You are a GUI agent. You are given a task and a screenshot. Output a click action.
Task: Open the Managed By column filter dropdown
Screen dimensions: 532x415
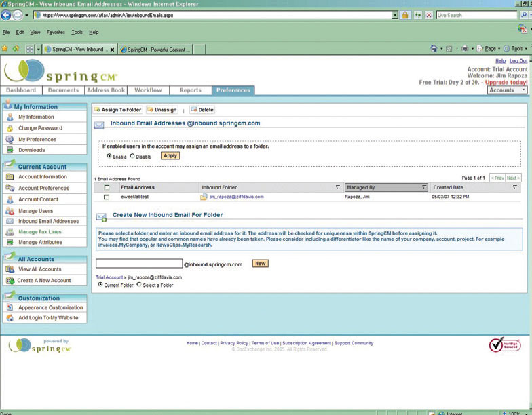point(424,187)
